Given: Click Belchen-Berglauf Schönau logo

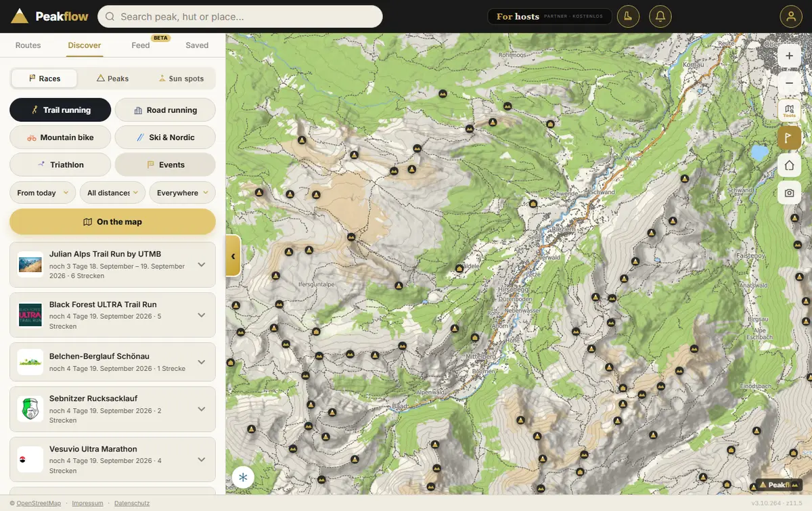Looking at the screenshot, I should tap(30, 361).
